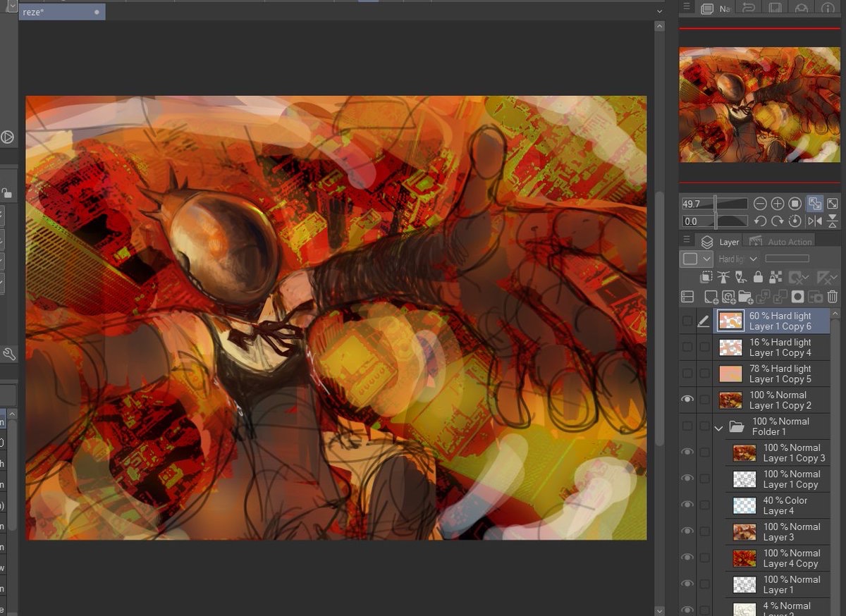Open Mask enable dropdown in Layer panel
Image resolution: width=846 pixels, height=616 pixels.
pos(799,278)
